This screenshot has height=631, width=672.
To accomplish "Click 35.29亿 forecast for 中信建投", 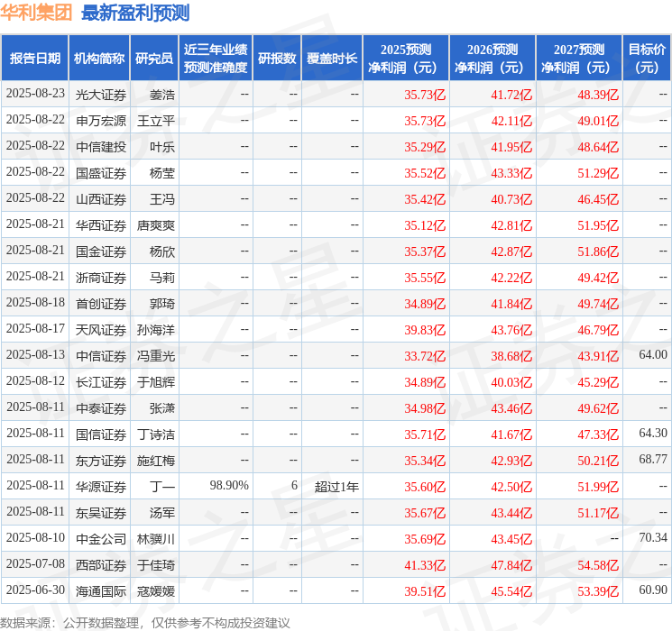I will point(425,147).
